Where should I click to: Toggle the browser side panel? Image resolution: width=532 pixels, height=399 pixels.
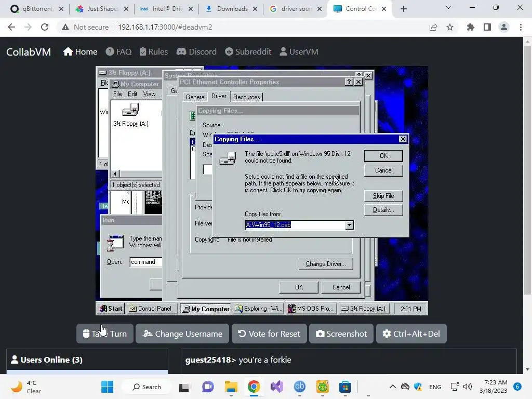(487, 27)
